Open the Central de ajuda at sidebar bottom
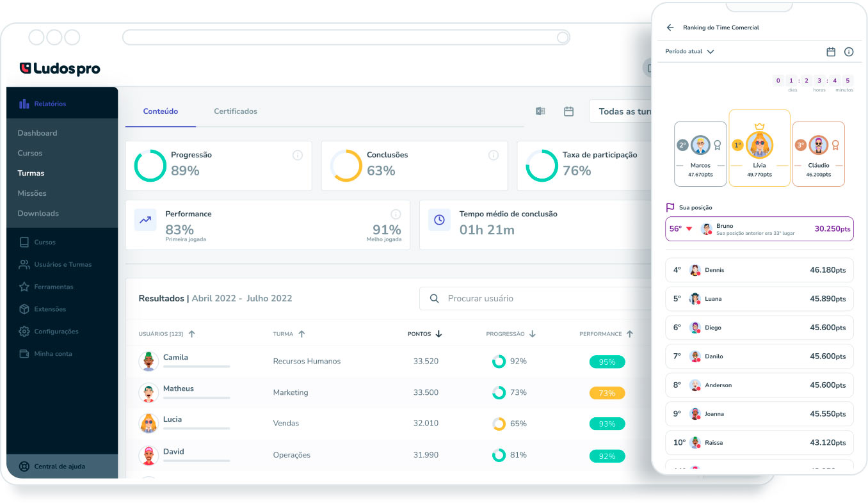The height and width of the screenshot is (503, 868). pyautogui.click(x=58, y=467)
